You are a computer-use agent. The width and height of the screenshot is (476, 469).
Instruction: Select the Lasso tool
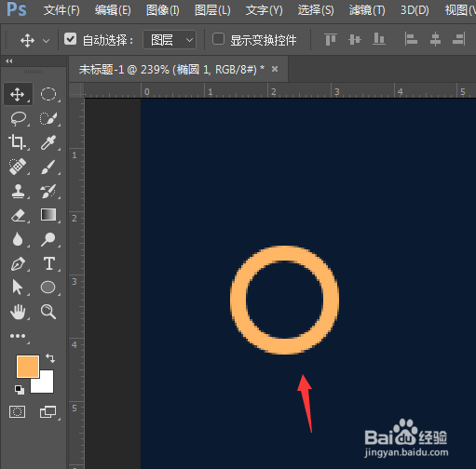tap(18, 118)
